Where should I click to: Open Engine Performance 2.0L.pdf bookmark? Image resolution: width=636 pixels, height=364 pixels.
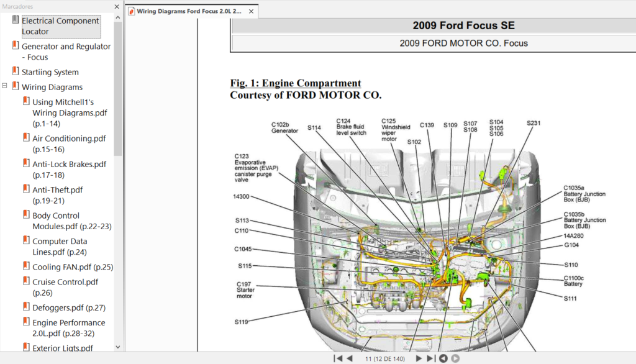pos(69,328)
